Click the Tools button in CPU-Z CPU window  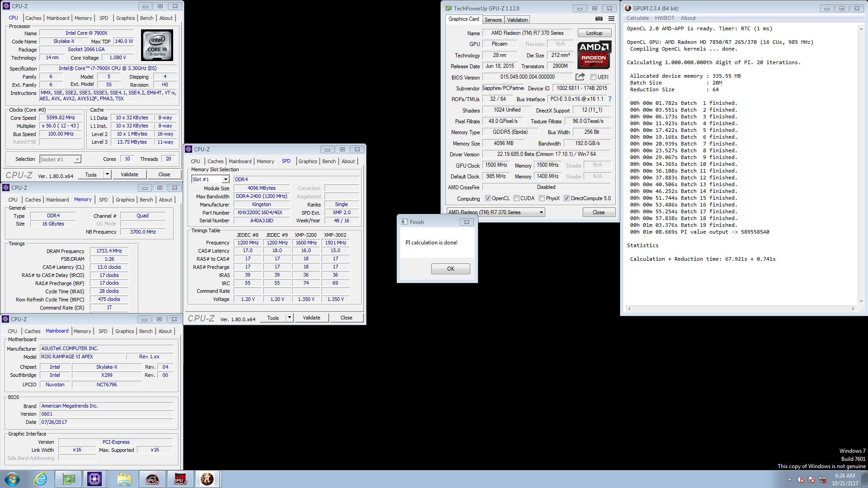pyautogui.click(x=91, y=174)
